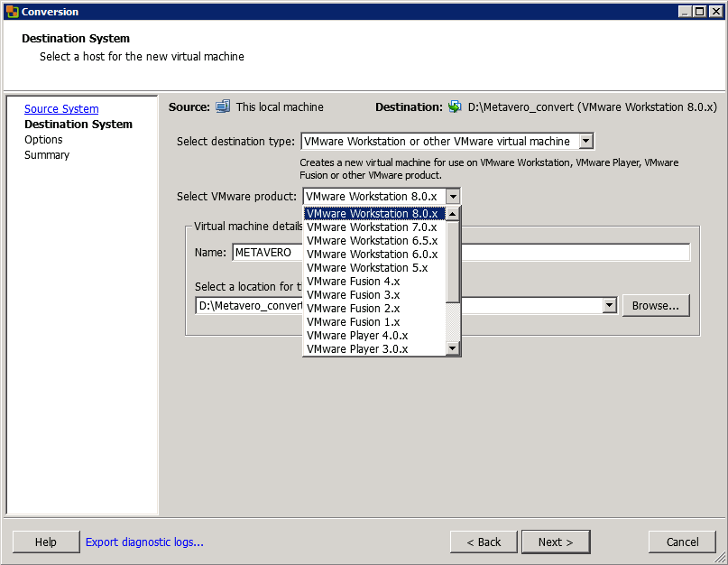Close the Conversion window
The image size is (728, 565).
click(x=716, y=12)
